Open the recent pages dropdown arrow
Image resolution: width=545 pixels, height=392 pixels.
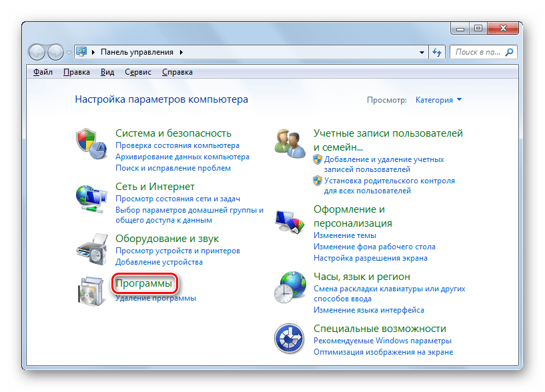coord(69,53)
